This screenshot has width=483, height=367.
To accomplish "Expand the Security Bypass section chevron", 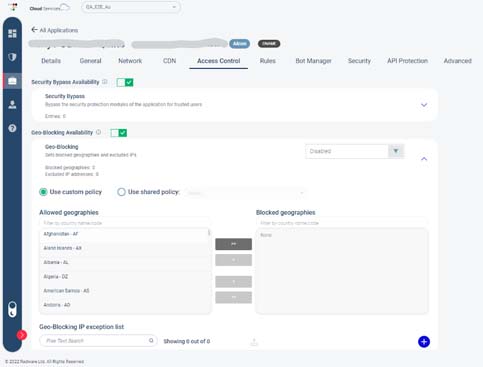I will tap(424, 105).
